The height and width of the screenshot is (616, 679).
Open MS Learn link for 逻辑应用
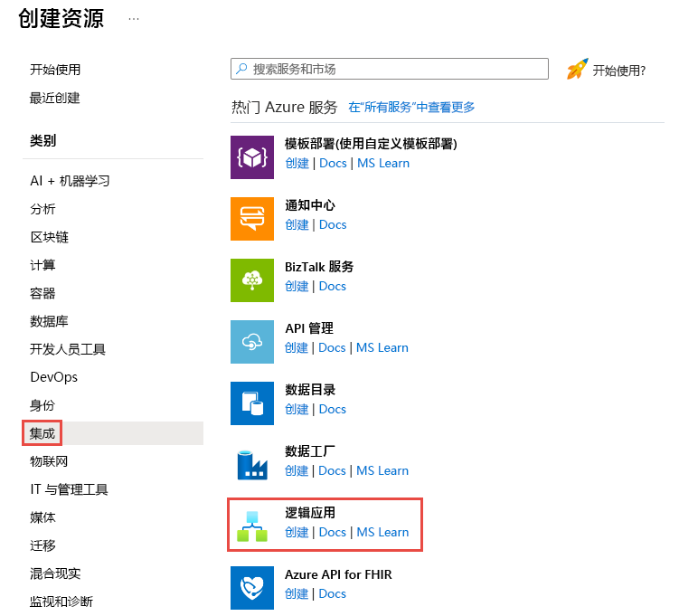coord(382,533)
